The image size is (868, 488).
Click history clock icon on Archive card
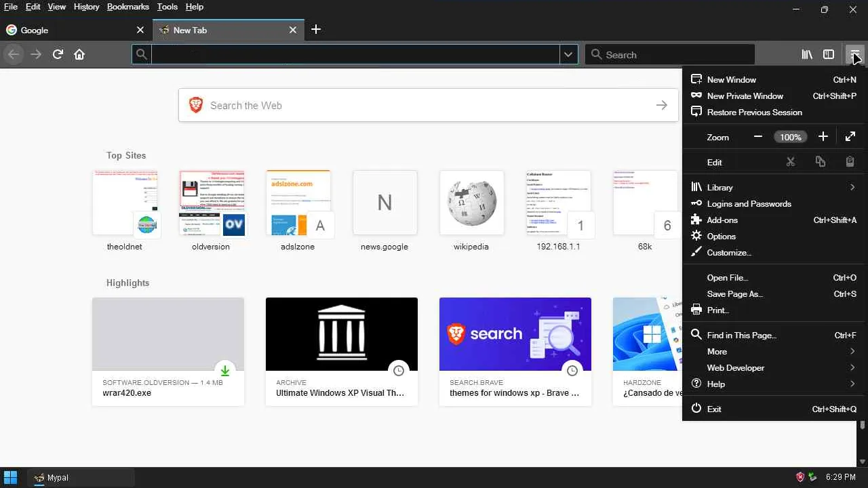(399, 371)
